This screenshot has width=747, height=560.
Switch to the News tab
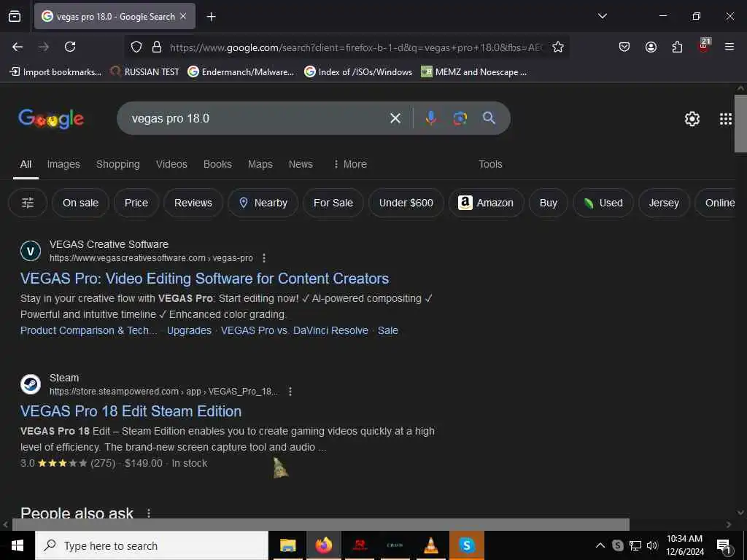pyautogui.click(x=301, y=164)
